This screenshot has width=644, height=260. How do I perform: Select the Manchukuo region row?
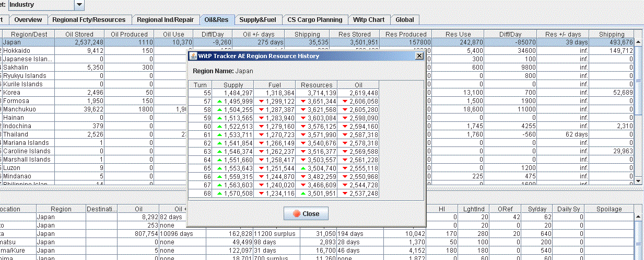pos(318,109)
